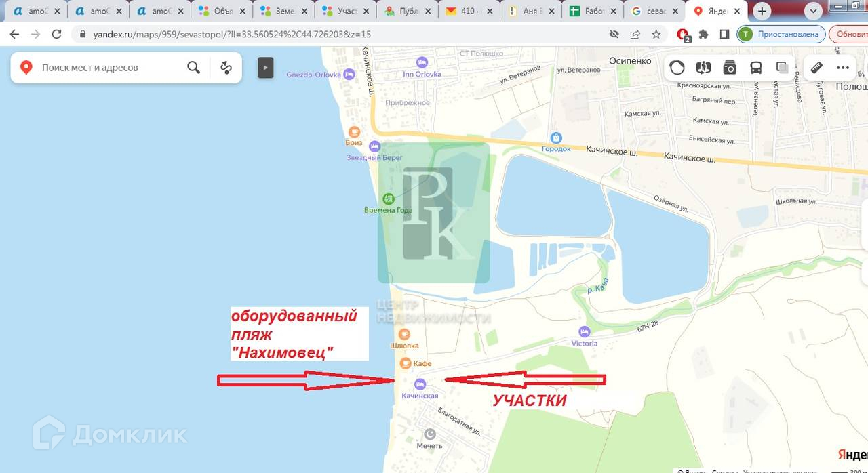Click 'Благодатная ул.' street label

[460, 421]
